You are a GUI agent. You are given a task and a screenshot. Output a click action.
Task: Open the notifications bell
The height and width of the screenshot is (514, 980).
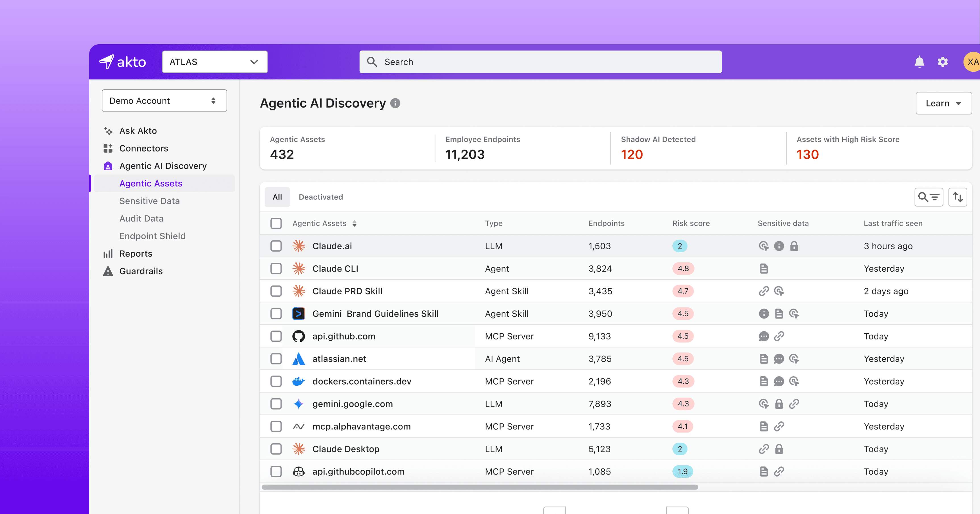point(919,62)
